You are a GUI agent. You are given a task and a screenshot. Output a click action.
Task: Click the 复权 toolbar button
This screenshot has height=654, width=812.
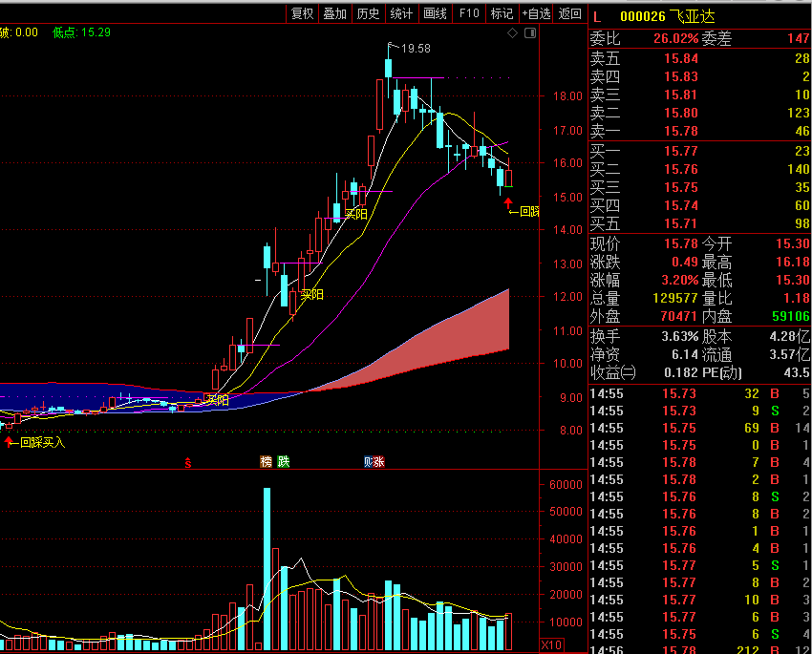tap(303, 13)
